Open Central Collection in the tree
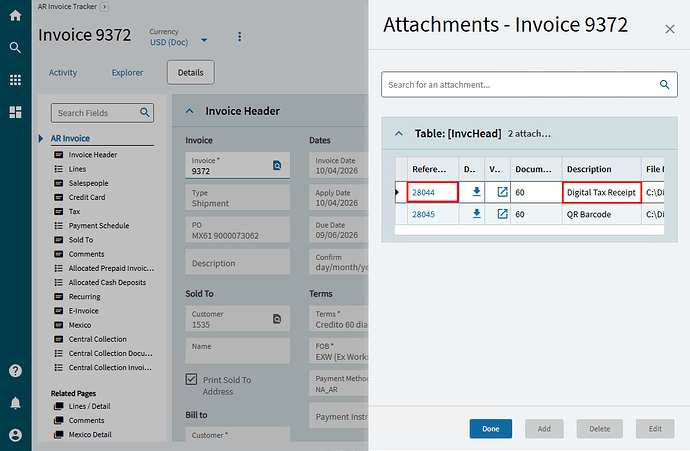The height and width of the screenshot is (451, 690). coord(98,339)
